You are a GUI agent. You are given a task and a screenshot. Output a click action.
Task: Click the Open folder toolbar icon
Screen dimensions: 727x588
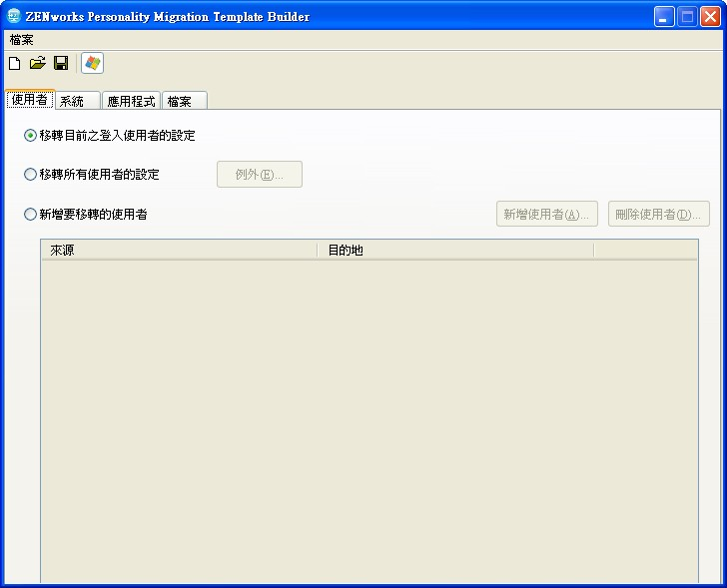(x=38, y=63)
